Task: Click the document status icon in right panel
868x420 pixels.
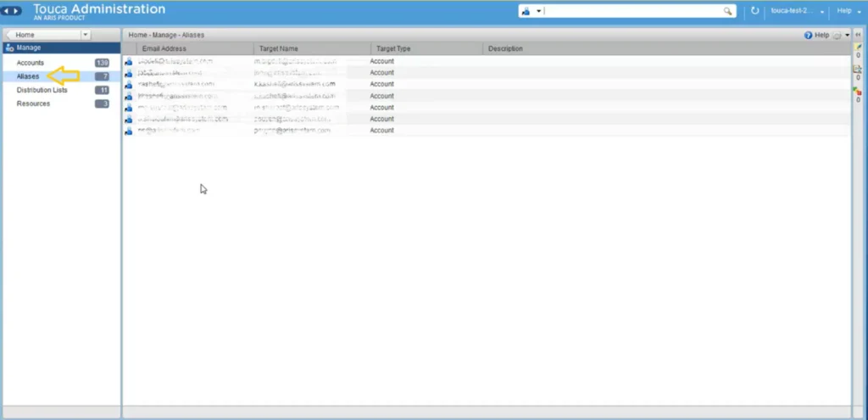Action: pos(858,70)
